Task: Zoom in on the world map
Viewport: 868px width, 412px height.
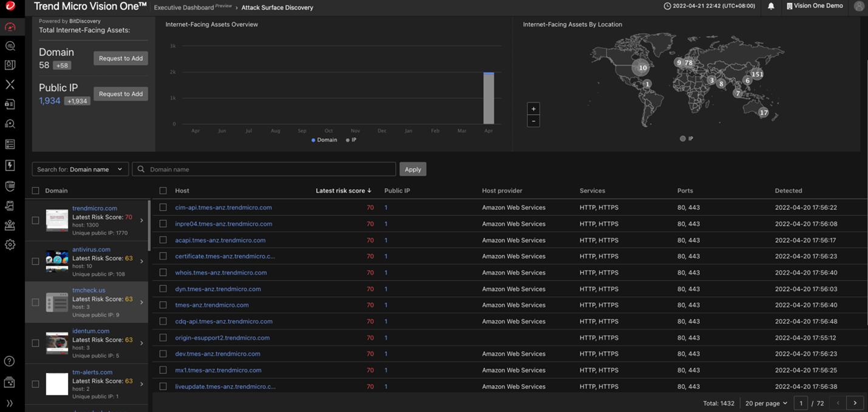Action: pos(534,109)
